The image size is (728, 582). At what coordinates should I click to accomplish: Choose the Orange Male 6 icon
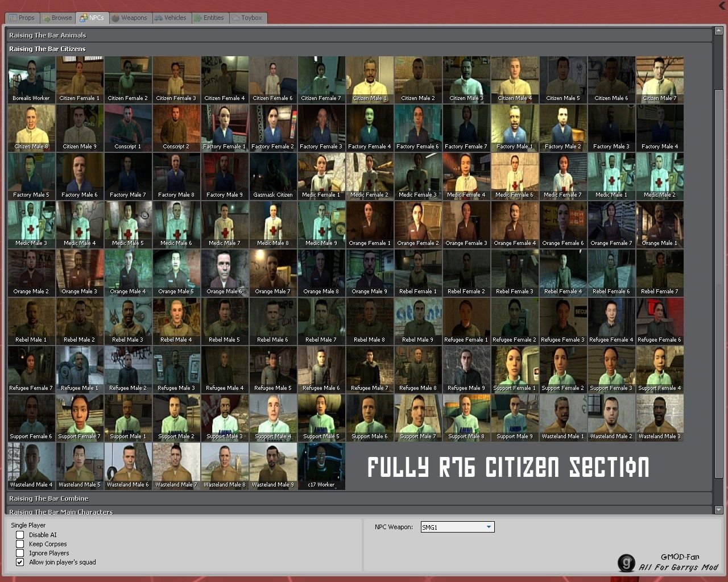(x=225, y=273)
